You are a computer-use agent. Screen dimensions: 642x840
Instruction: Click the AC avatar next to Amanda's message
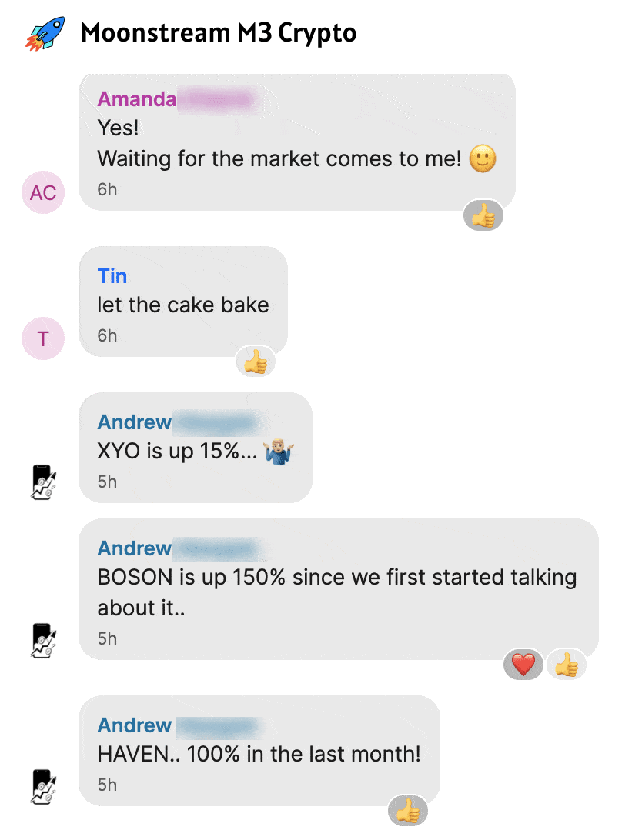pos(43,192)
